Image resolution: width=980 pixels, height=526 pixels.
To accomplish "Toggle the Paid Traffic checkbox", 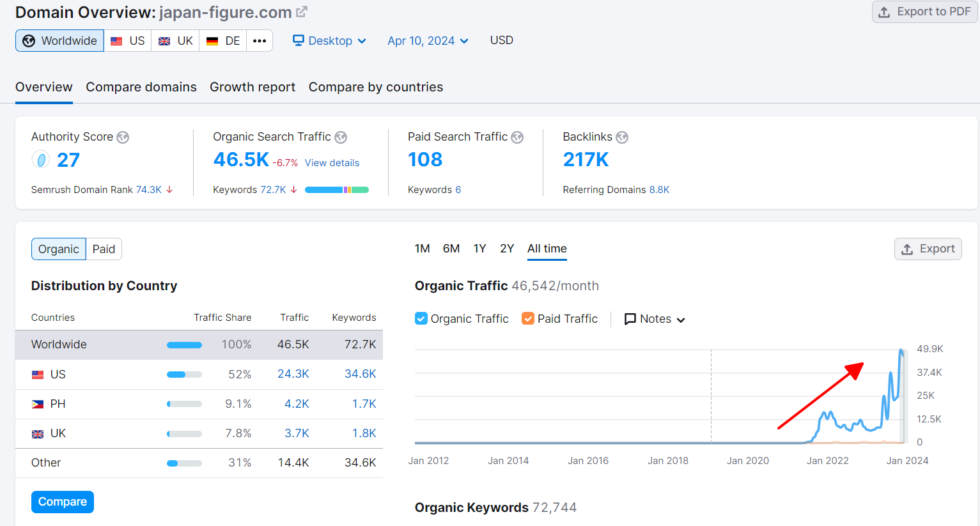I will click(x=528, y=318).
